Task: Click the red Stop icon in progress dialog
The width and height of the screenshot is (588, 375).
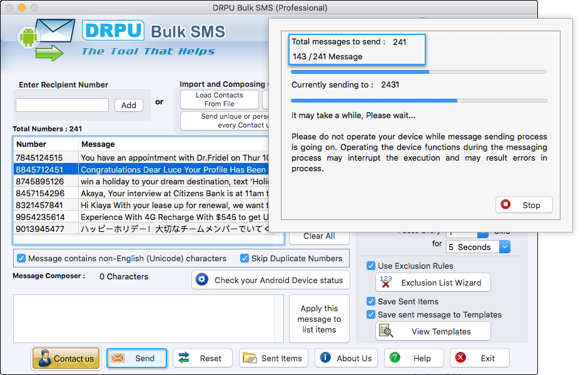Action: [x=505, y=204]
